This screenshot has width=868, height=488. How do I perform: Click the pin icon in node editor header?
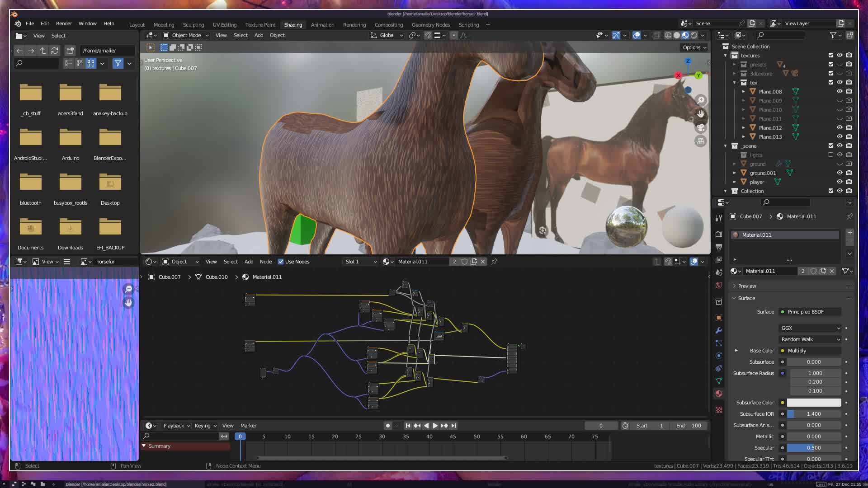(x=495, y=262)
